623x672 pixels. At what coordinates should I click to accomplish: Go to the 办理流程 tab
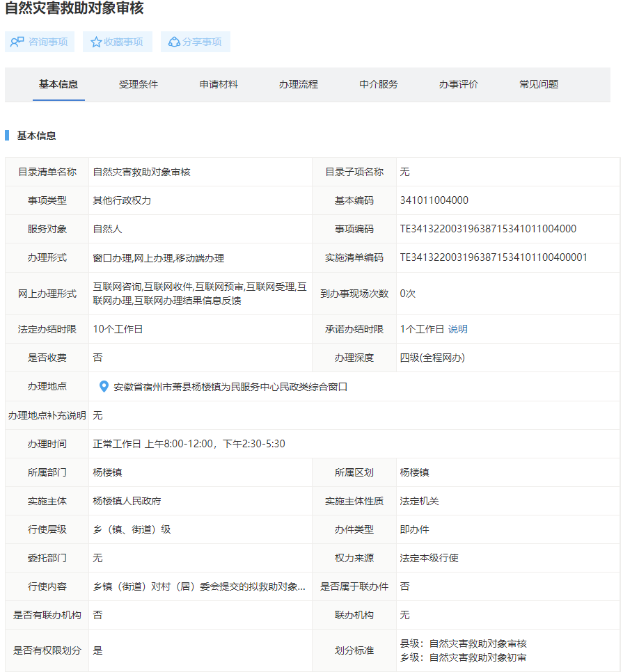coord(299,84)
